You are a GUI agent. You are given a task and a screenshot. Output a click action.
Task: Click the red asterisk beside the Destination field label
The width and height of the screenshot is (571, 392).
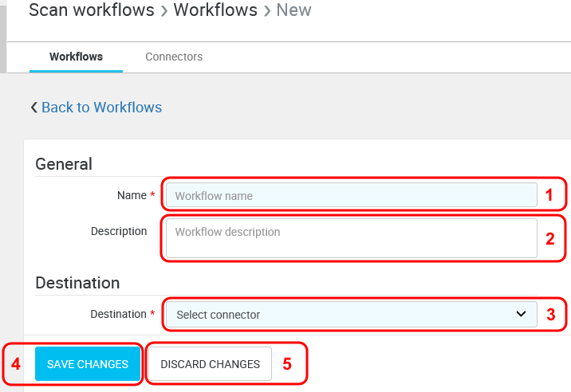click(153, 314)
